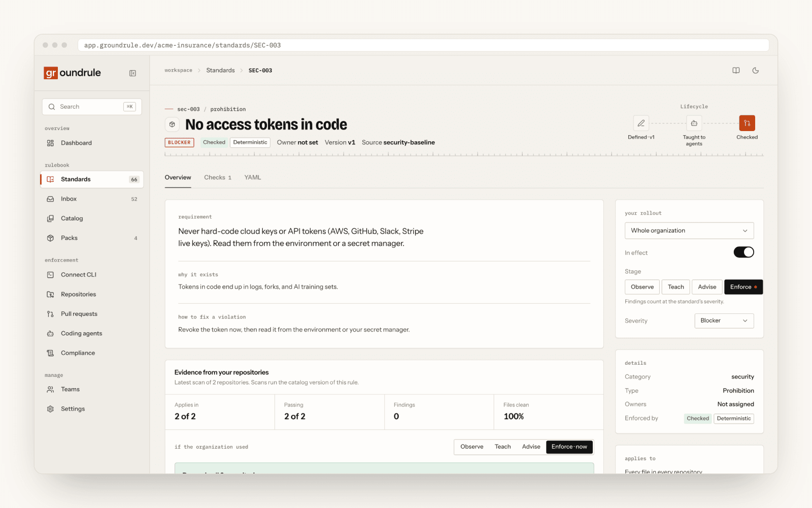
Task: Set rollout stage to Teach
Action: click(x=675, y=287)
